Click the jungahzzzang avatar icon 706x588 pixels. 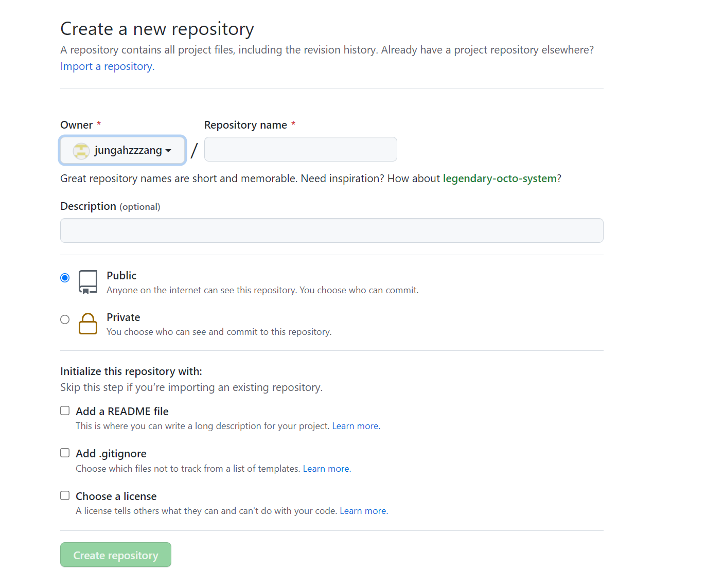pos(81,151)
